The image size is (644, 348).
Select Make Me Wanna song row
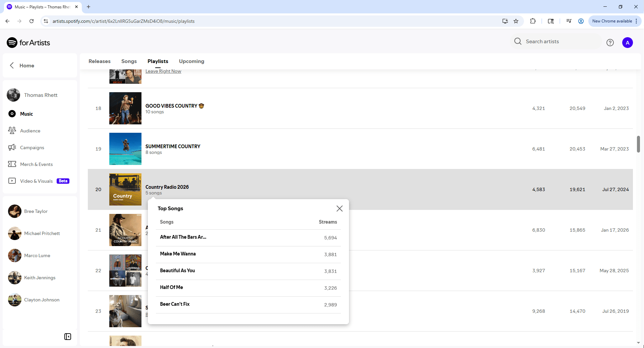tap(248, 254)
